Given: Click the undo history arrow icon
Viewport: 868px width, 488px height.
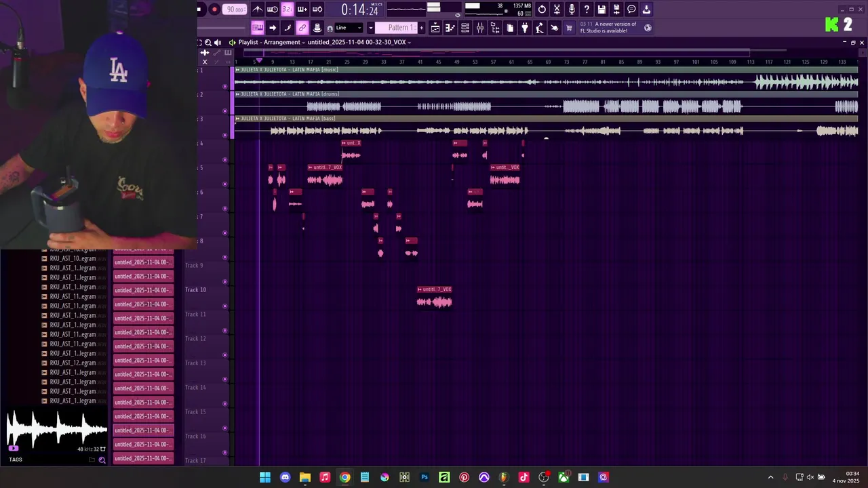Looking at the screenshot, I should click(x=542, y=9).
